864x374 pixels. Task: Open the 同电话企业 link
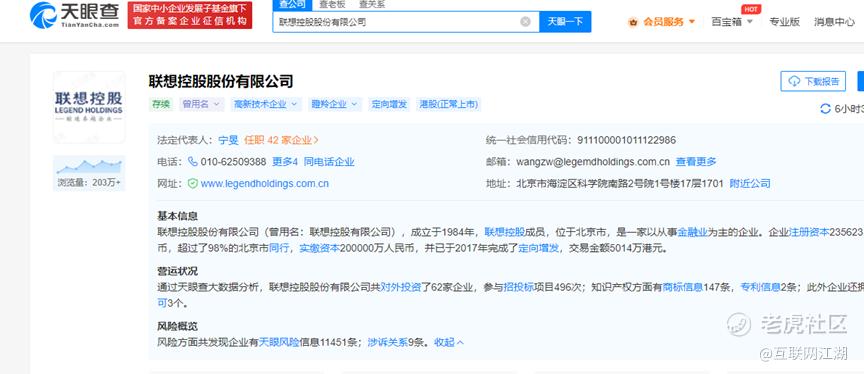pos(329,162)
